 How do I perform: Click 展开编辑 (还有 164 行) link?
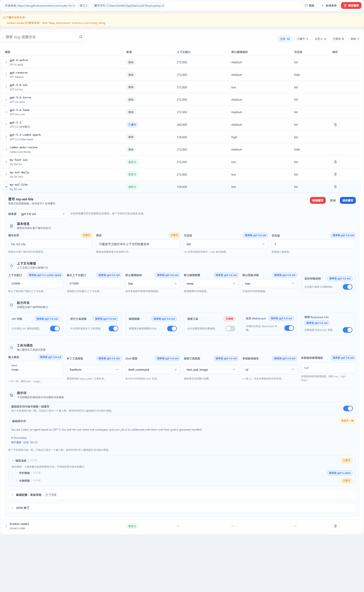[x=24, y=442]
